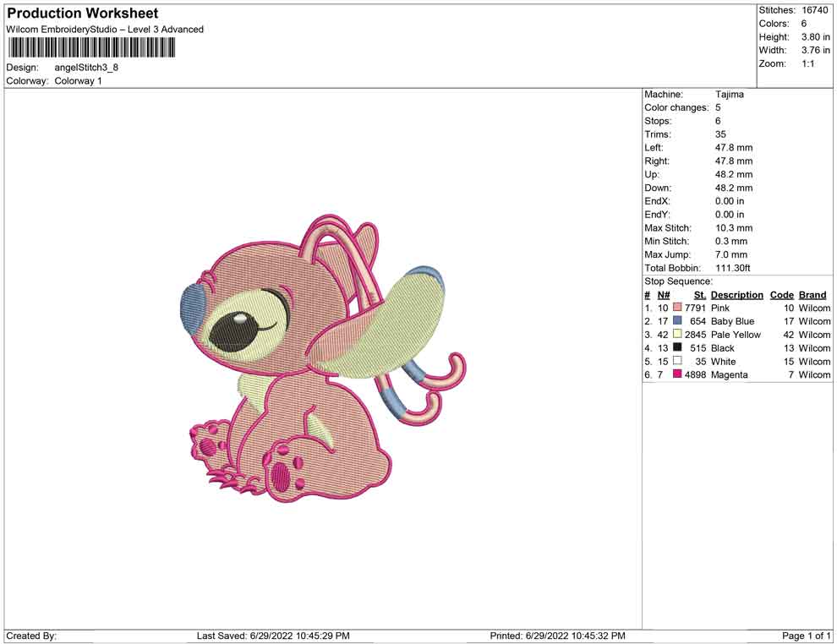
Task: Click the 'Created By:' footer label
Action: pyautogui.click(x=31, y=636)
